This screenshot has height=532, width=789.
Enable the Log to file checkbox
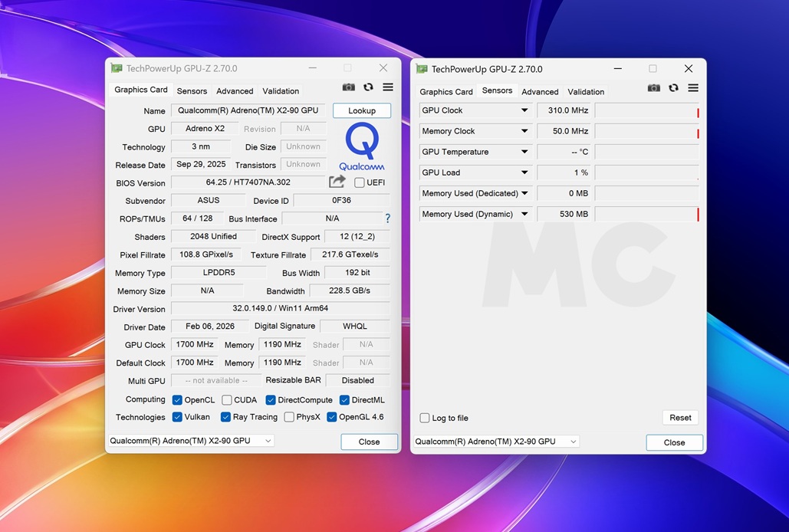425,418
